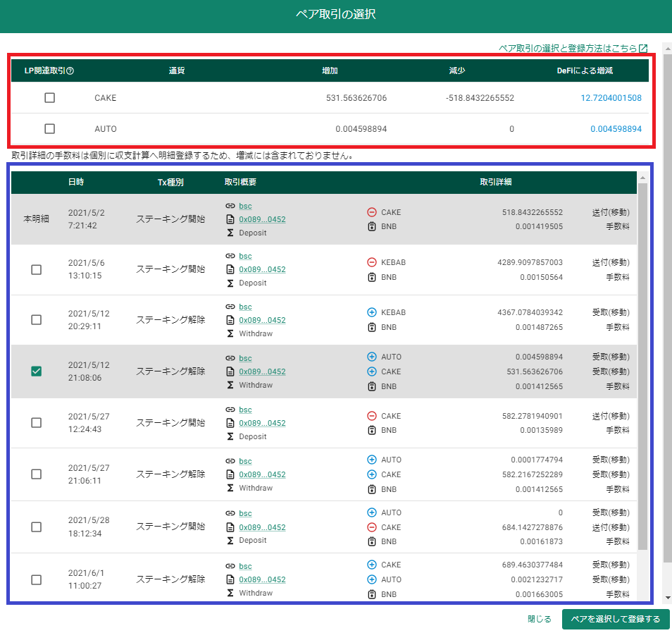Click fee icon beside BNB 0.001663005
This screenshot has width=672, height=633.
point(372,594)
